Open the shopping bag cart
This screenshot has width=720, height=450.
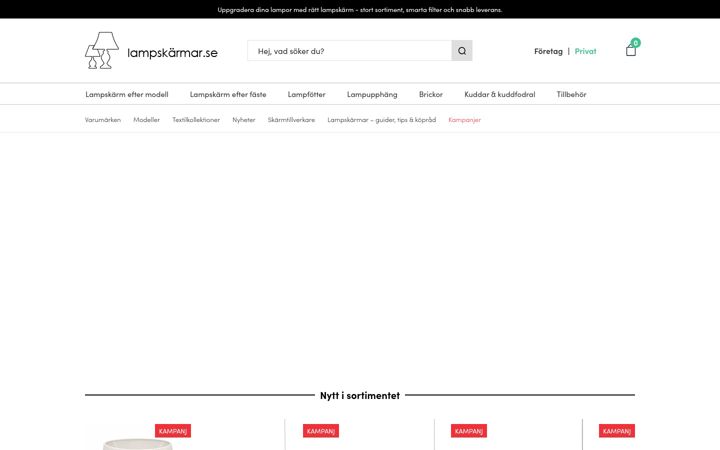(632, 48)
